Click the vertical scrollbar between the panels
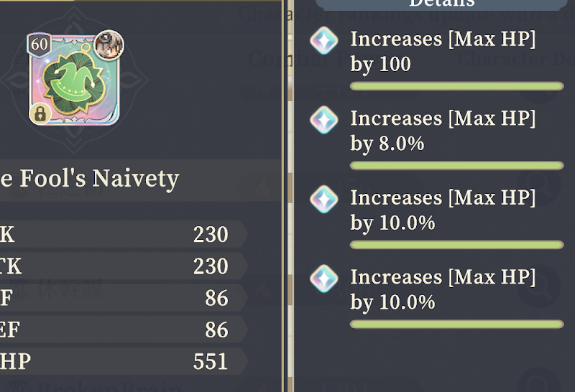The width and height of the screenshot is (575, 392). [290, 196]
